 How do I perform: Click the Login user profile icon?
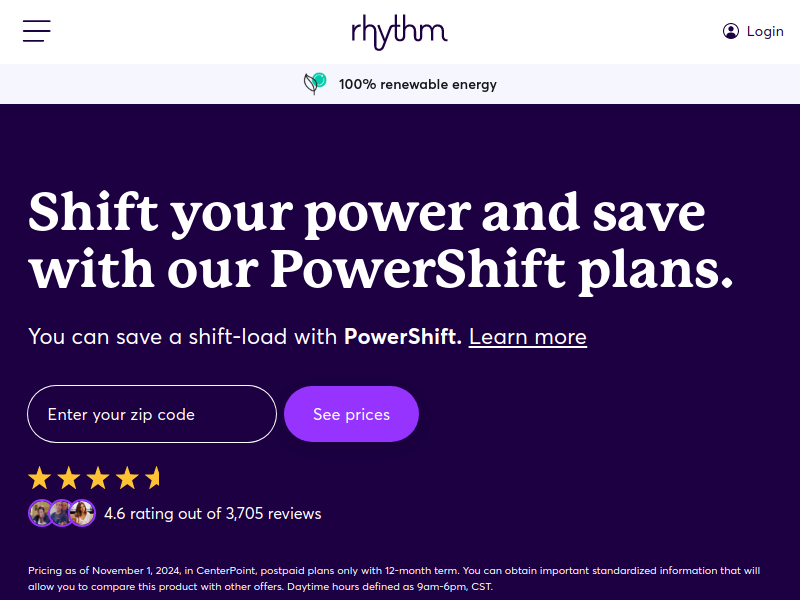[x=731, y=31]
